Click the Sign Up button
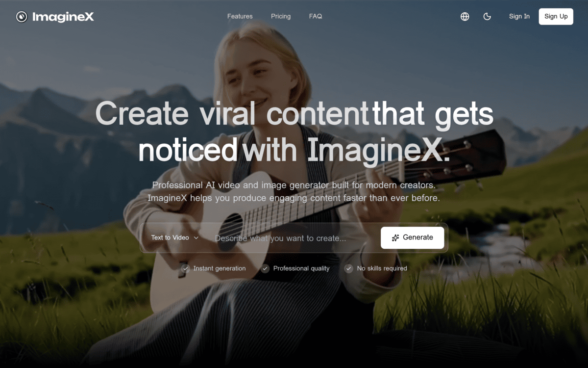Image resolution: width=588 pixels, height=368 pixels. 556,16
